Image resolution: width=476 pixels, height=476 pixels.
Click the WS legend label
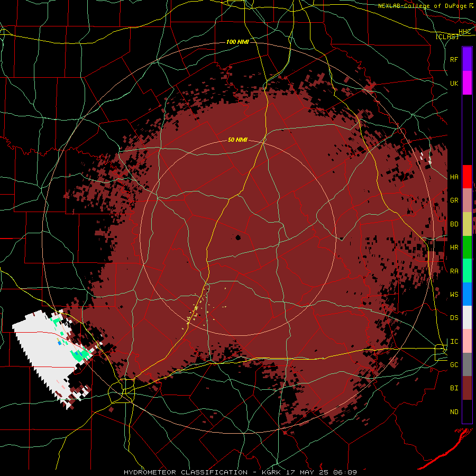[454, 295]
